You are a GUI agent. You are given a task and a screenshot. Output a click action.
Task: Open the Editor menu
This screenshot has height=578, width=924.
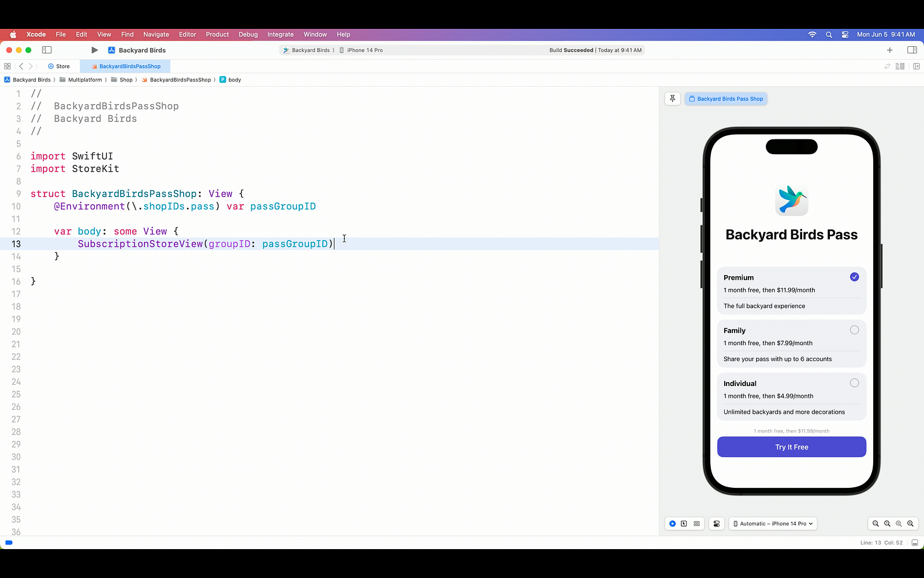187,35
